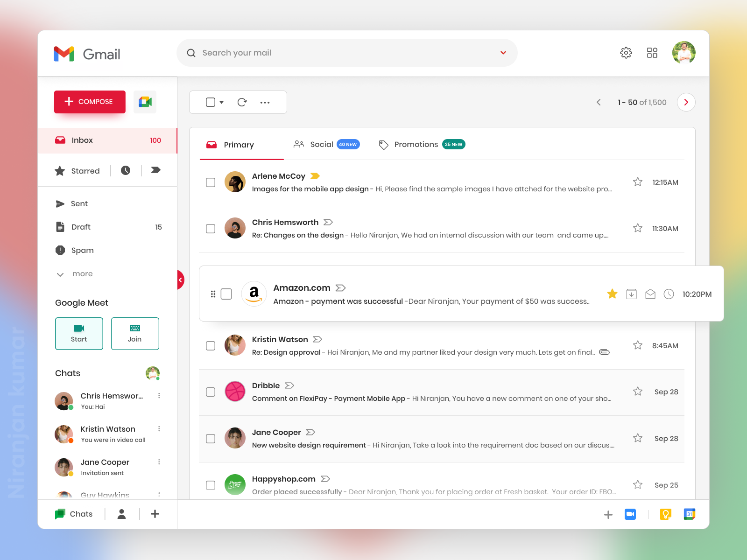The image size is (747, 560).
Task: Select the Kristin Watson email checkbox
Action: 211,346
